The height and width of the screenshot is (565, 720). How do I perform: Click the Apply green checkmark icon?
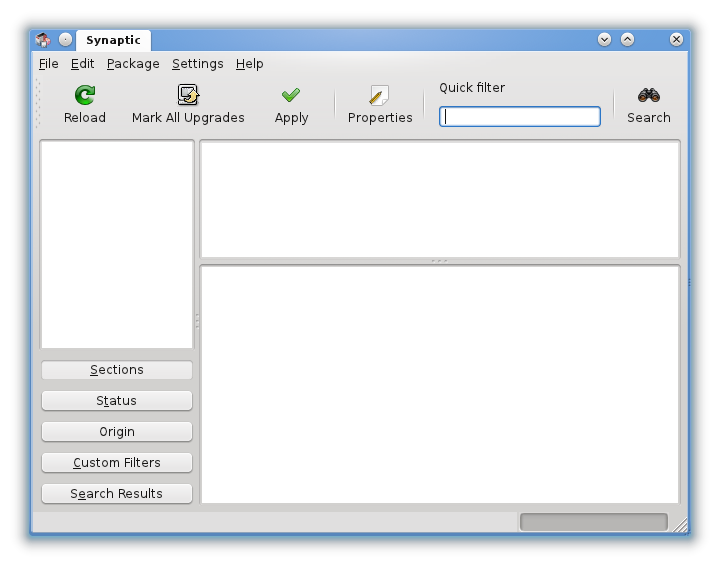pos(291,95)
